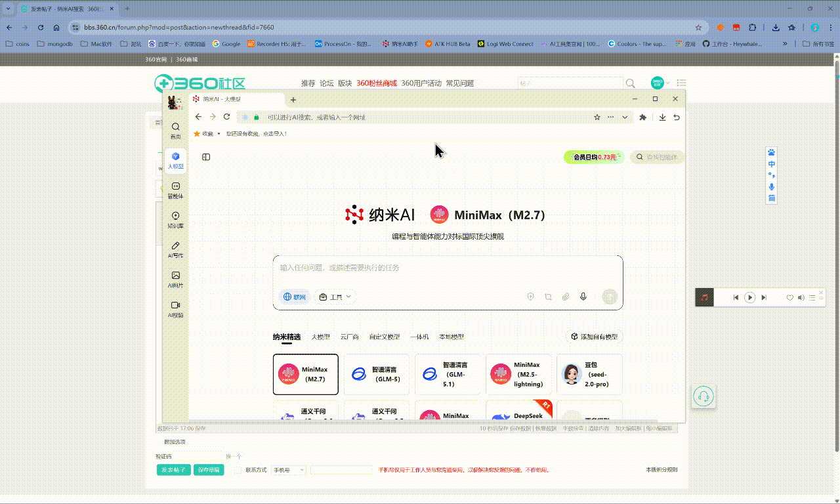Reload the page in Nami AI browser
Viewport: 840px width, 504px height.
tap(226, 117)
